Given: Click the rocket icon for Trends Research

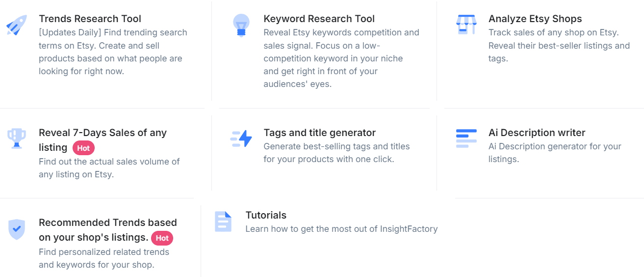Looking at the screenshot, I should pos(17,25).
